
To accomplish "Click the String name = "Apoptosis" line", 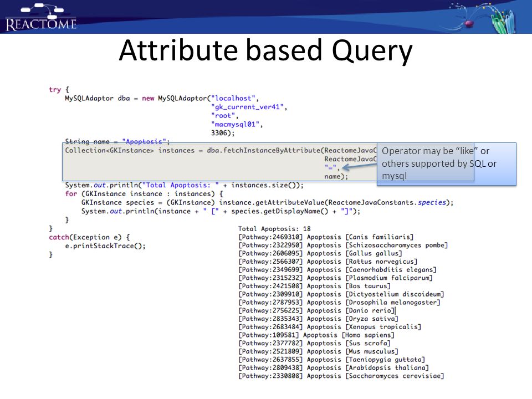I will (117, 141).
